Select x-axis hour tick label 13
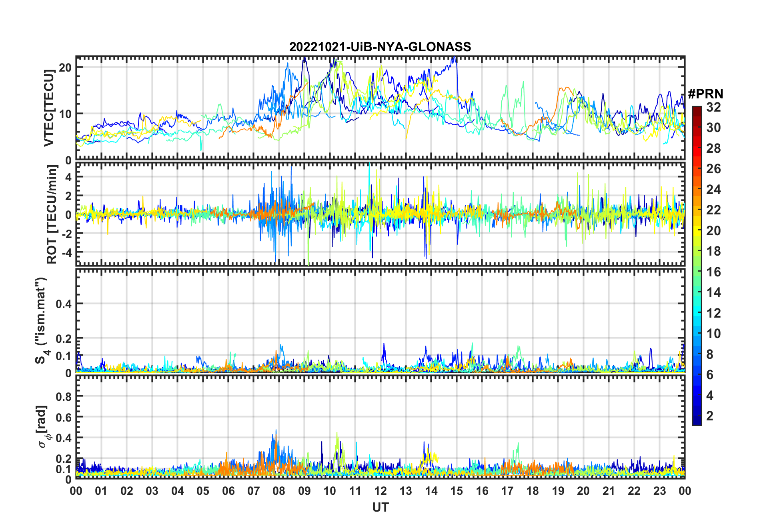The height and width of the screenshot is (532, 761). [x=406, y=491]
